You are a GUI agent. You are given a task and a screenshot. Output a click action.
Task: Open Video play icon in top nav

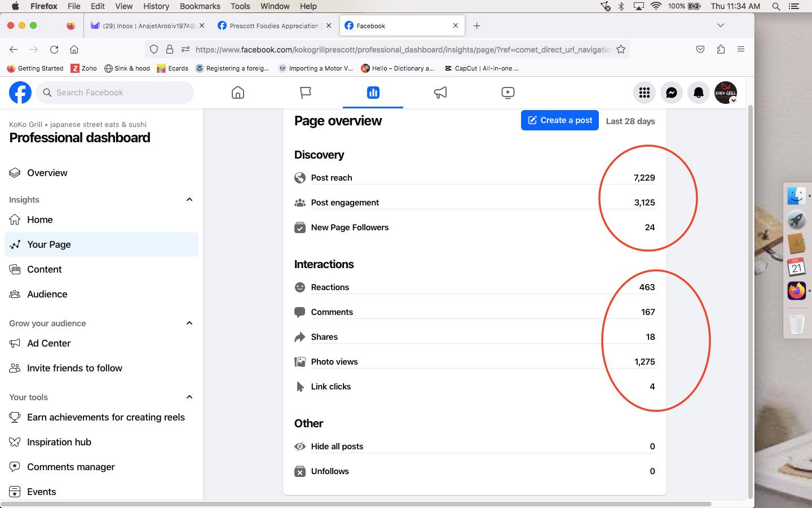tap(508, 93)
